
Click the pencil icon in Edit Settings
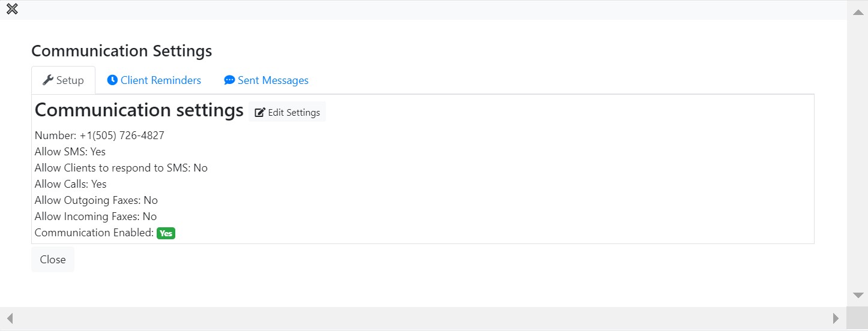(x=260, y=113)
